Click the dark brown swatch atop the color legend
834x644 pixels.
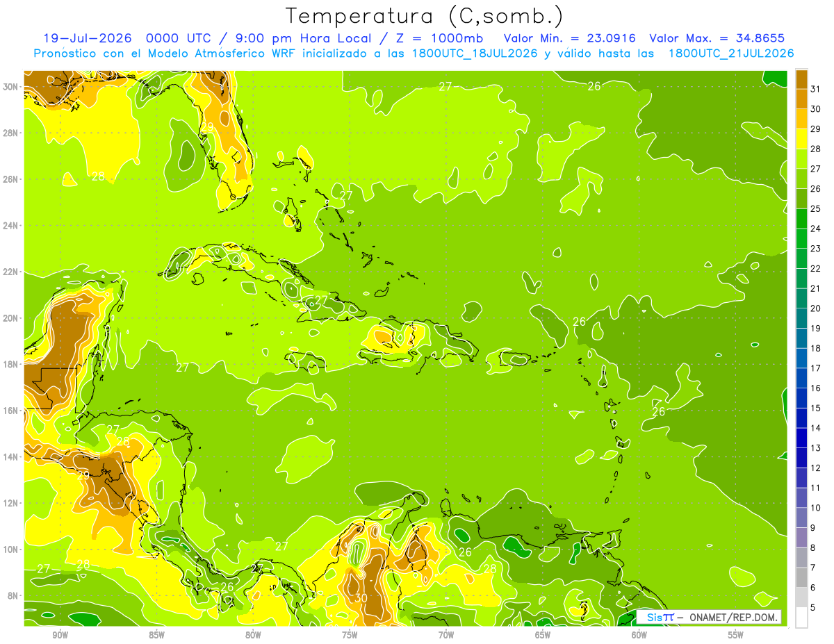[x=801, y=79]
